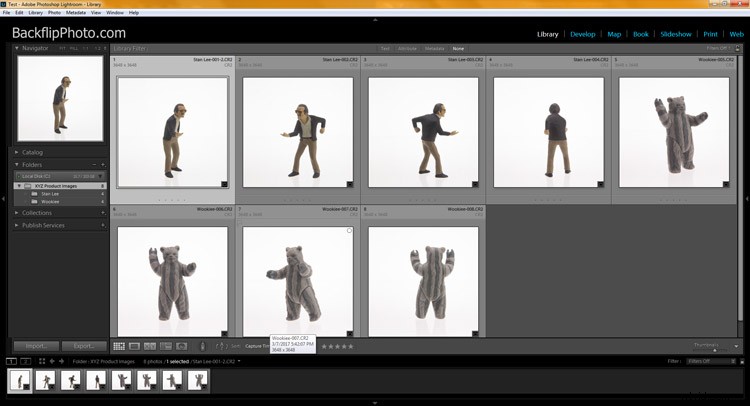Click badge icon on Stan Lee-001-2 thumbnail

224,184
